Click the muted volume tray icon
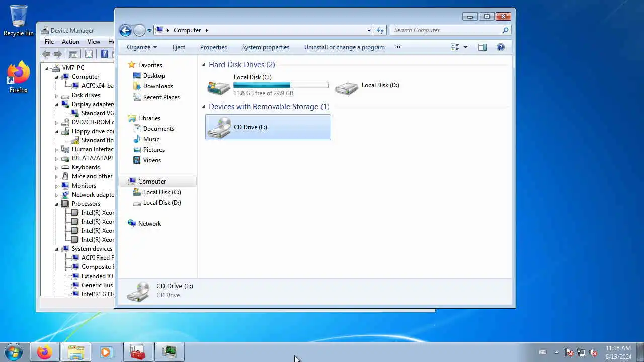This screenshot has width=644, height=362. tap(593, 352)
